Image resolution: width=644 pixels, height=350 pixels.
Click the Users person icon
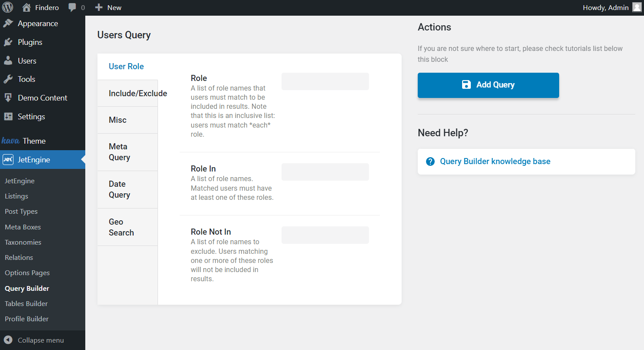tap(8, 61)
